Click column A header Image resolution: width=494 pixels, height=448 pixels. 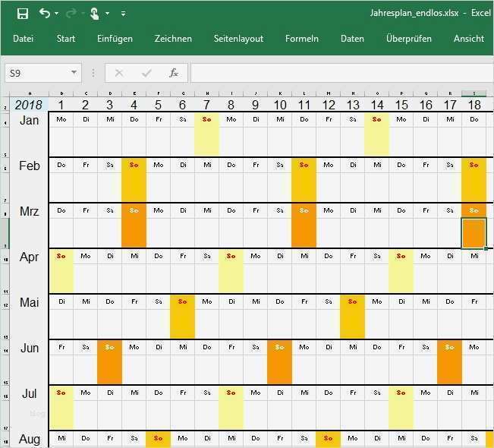click(x=30, y=93)
